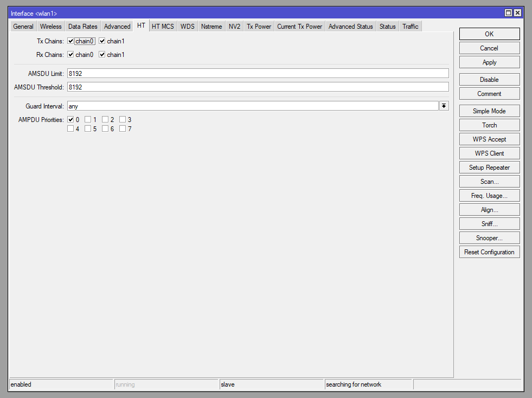Click the WPS Accept button

point(489,139)
